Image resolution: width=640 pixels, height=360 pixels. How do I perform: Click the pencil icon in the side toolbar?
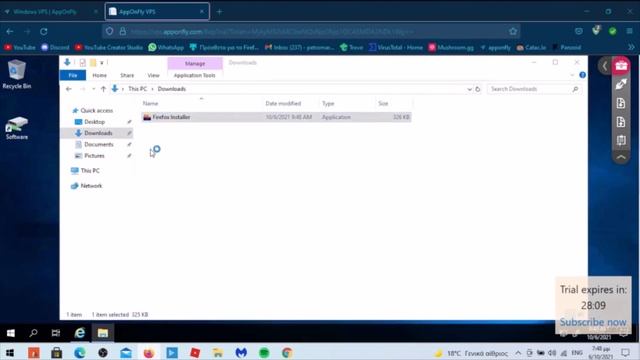[x=621, y=84]
